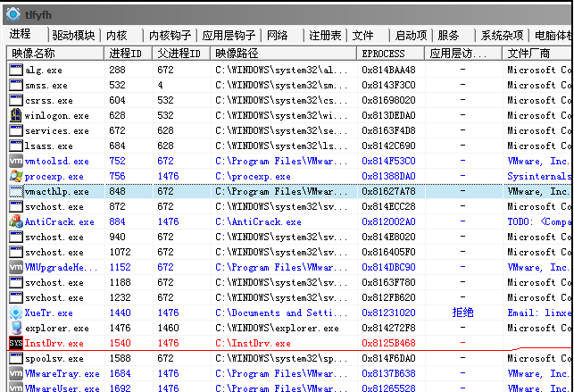Click icon of svchost.exe with PID 872
574x392 pixels.
click(16, 206)
